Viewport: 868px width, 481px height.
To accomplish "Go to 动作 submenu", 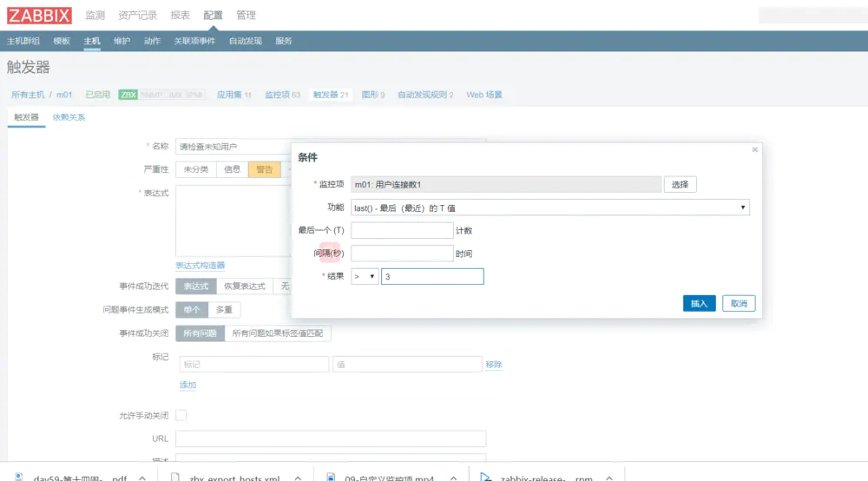I will click(x=152, y=41).
